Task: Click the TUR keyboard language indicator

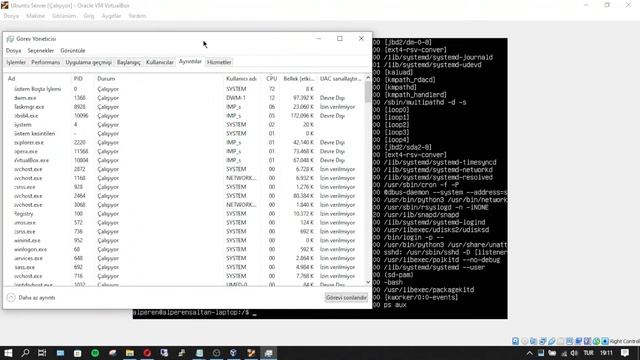Action: (588, 353)
